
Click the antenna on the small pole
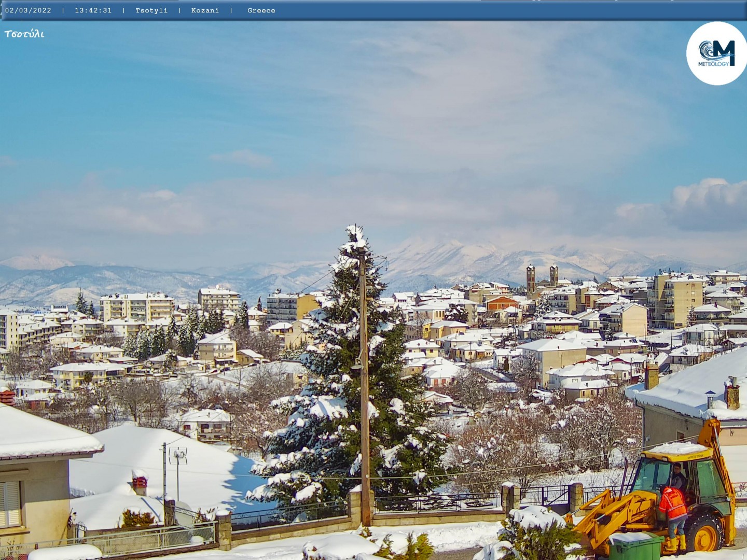178,455
